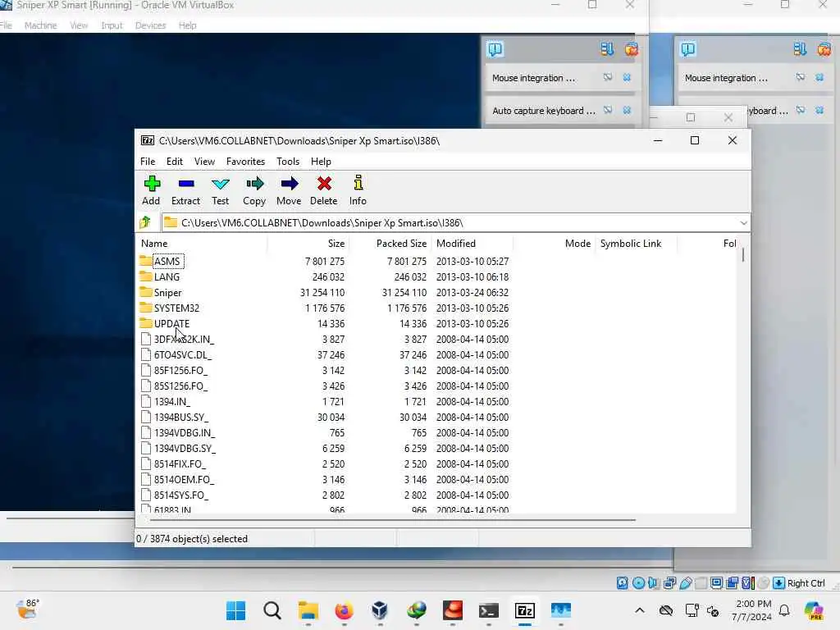
Task: Click the Extract toolbar icon
Action: click(x=186, y=184)
